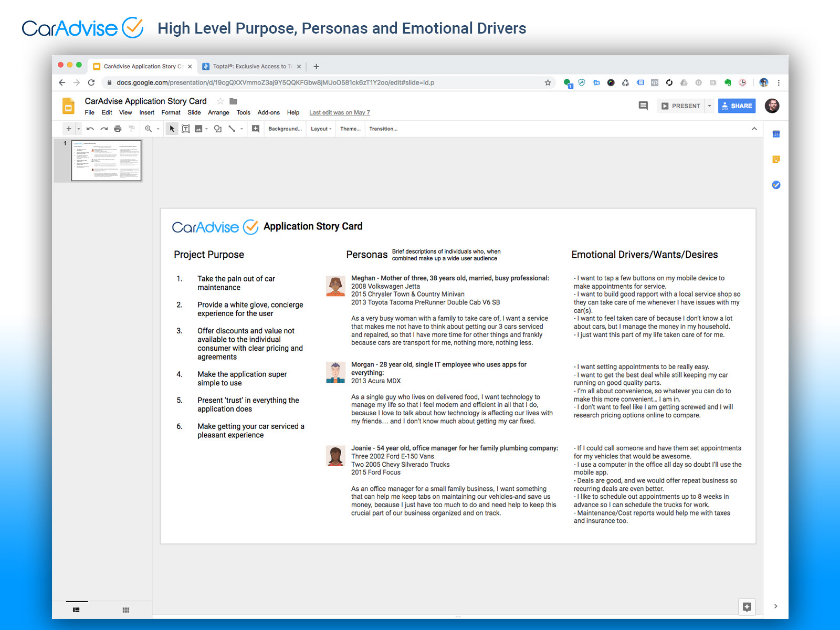Open the Edit menu

click(x=107, y=112)
